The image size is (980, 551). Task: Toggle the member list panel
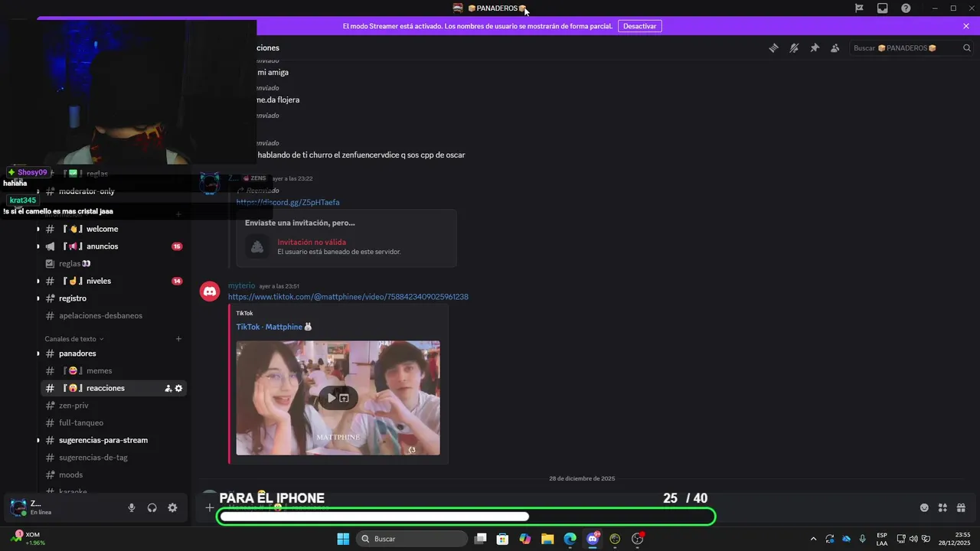pos(835,47)
